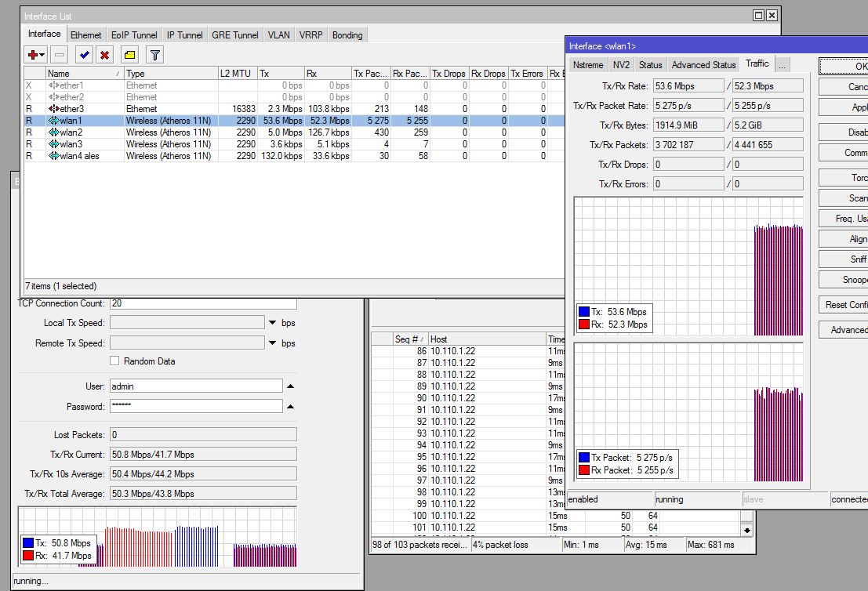This screenshot has width=868, height=591.
Task: Click the Reset Configuration button
Action: (844, 304)
